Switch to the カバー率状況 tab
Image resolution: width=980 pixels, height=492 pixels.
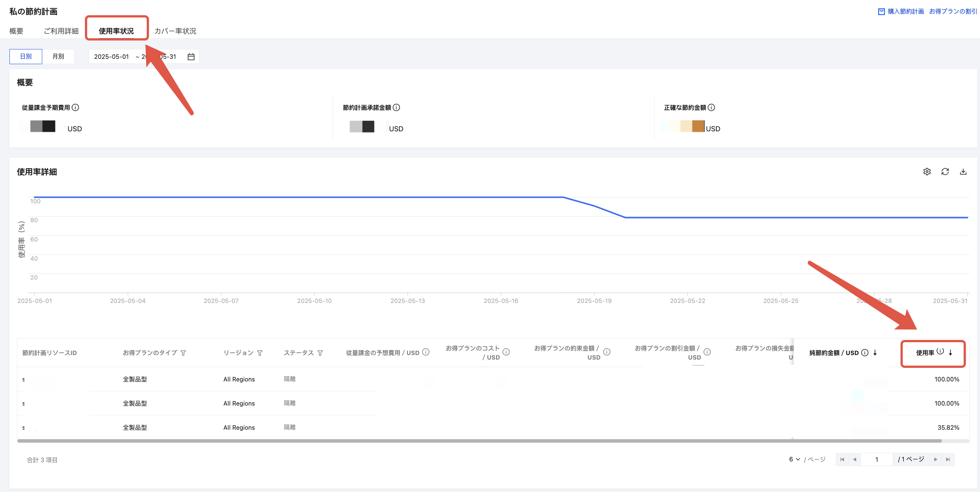tap(175, 31)
